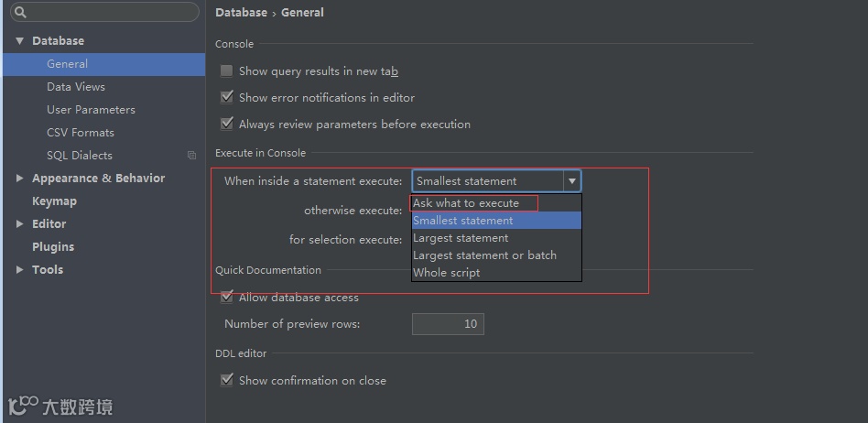Expand the Tools settings node

19,270
